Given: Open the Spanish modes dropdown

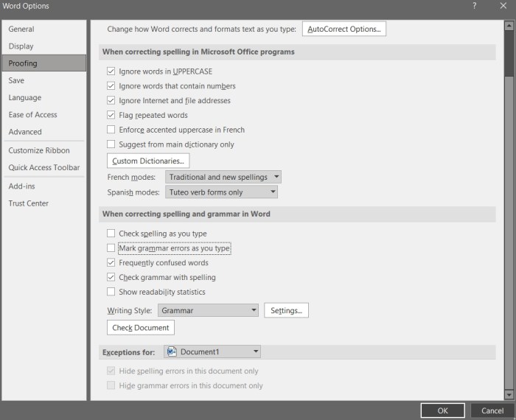Looking at the screenshot, I should tap(221, 192).
